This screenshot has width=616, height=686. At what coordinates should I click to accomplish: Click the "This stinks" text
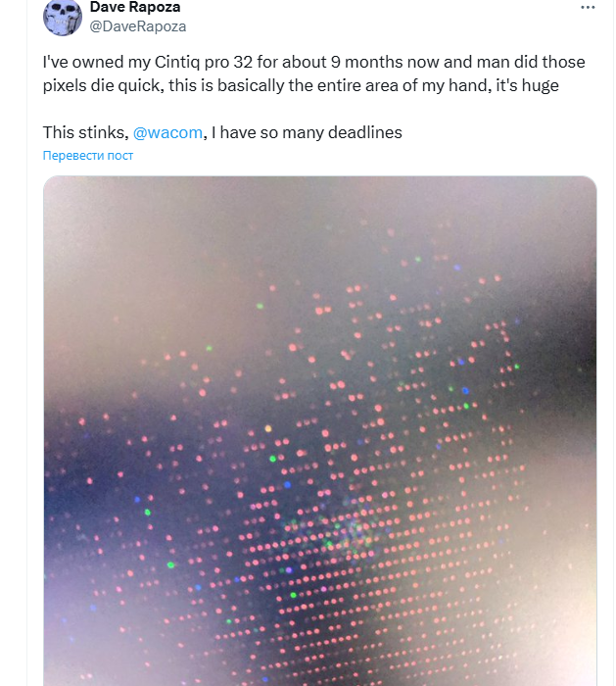click(x=84, y=132)
